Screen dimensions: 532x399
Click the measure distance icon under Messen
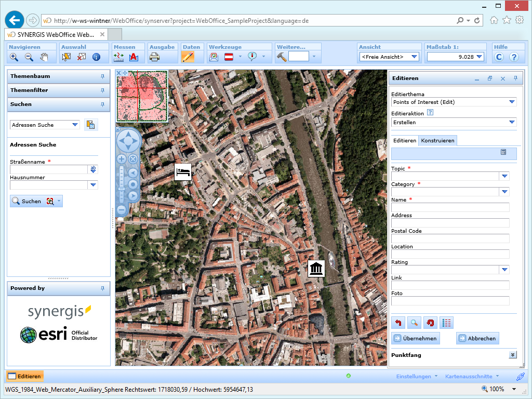[118, 57]
